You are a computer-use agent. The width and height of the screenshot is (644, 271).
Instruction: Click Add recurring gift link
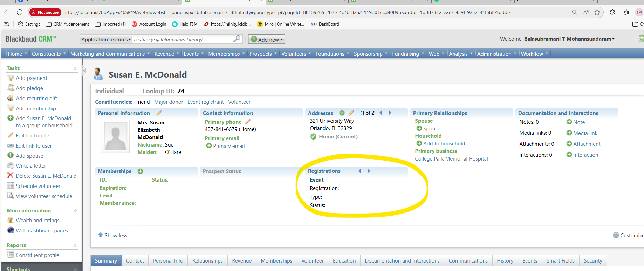36,99
